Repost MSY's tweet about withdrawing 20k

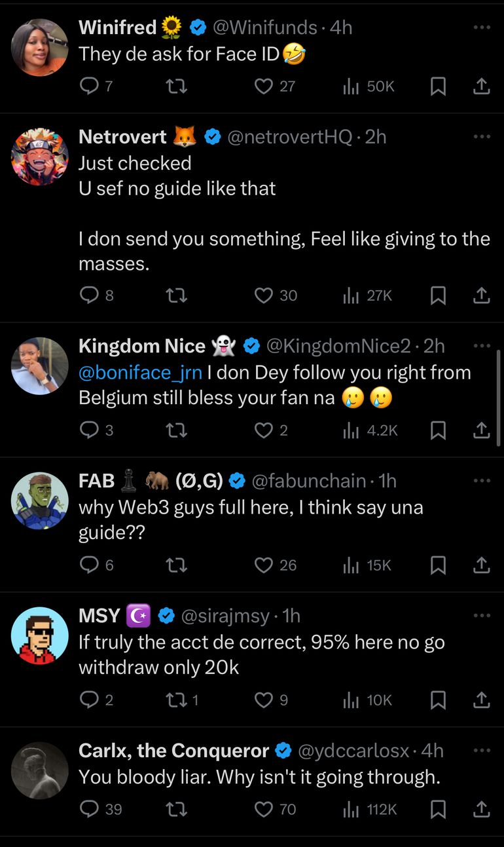pos(176,700)
